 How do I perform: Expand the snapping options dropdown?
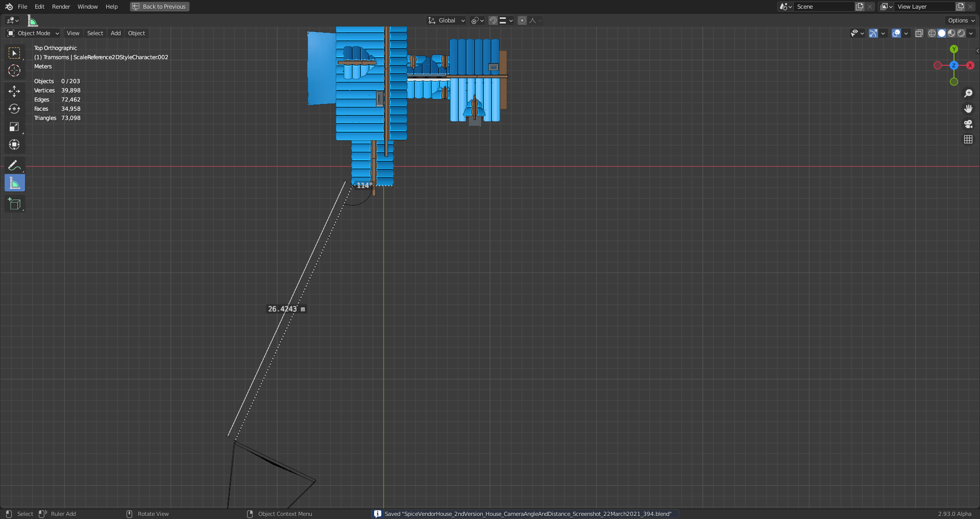[x=506, y=20]
